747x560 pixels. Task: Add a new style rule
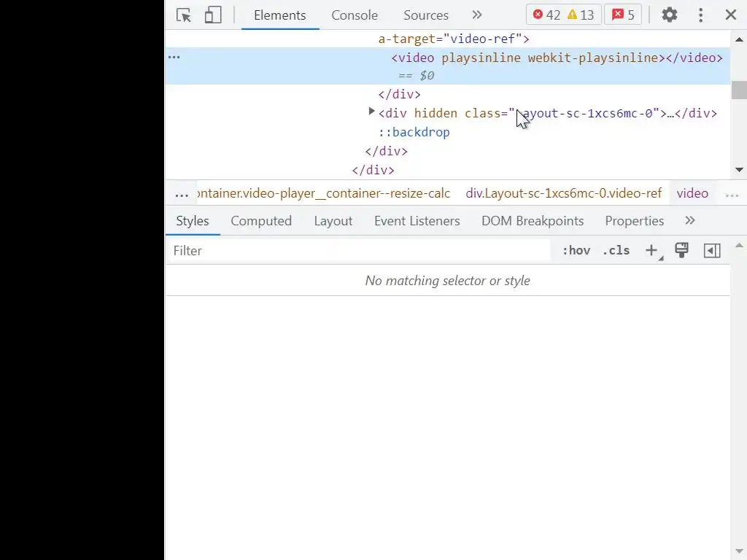tap(651, 251)
